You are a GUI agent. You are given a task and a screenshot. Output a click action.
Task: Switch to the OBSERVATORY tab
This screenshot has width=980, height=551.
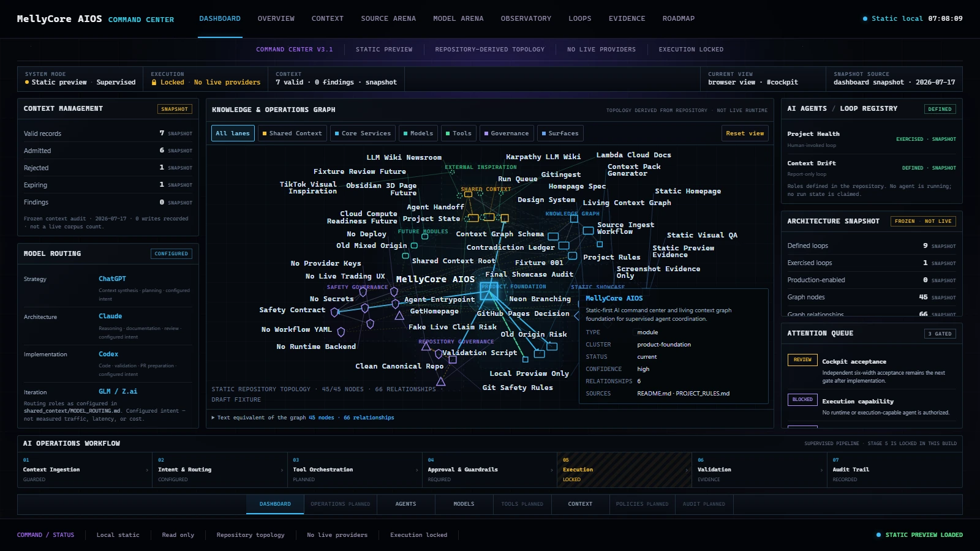point(526,18)
